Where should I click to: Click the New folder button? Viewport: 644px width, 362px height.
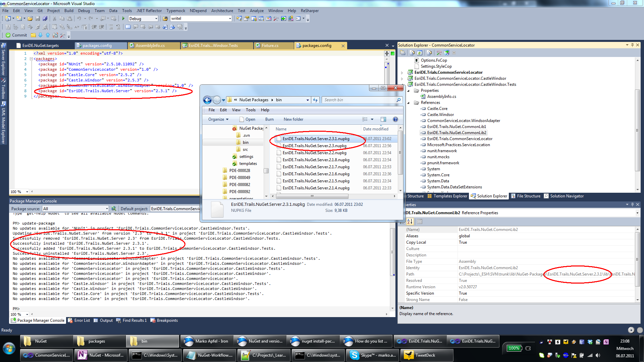click(293, 119)
